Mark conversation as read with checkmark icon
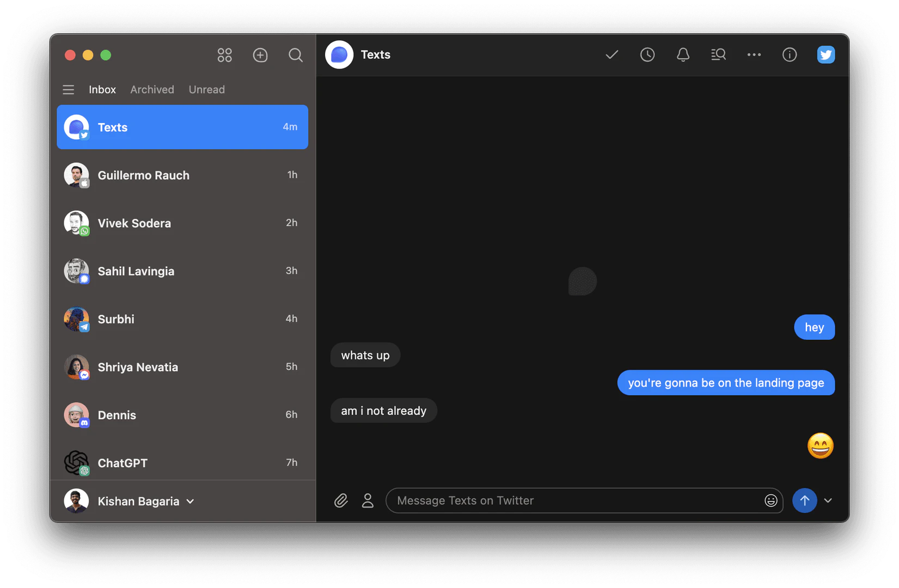 (x=611, y=54)
